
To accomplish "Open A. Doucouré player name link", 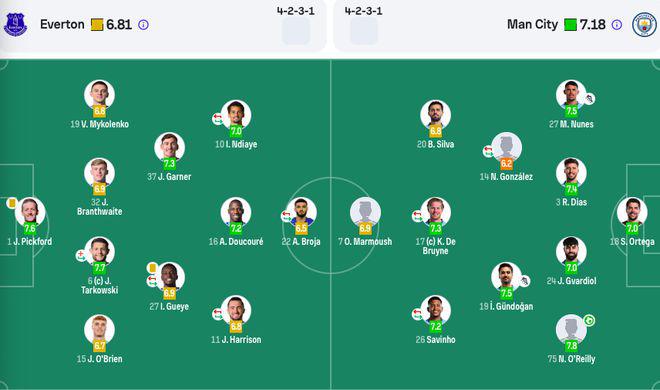I will [x=236, y=241].
